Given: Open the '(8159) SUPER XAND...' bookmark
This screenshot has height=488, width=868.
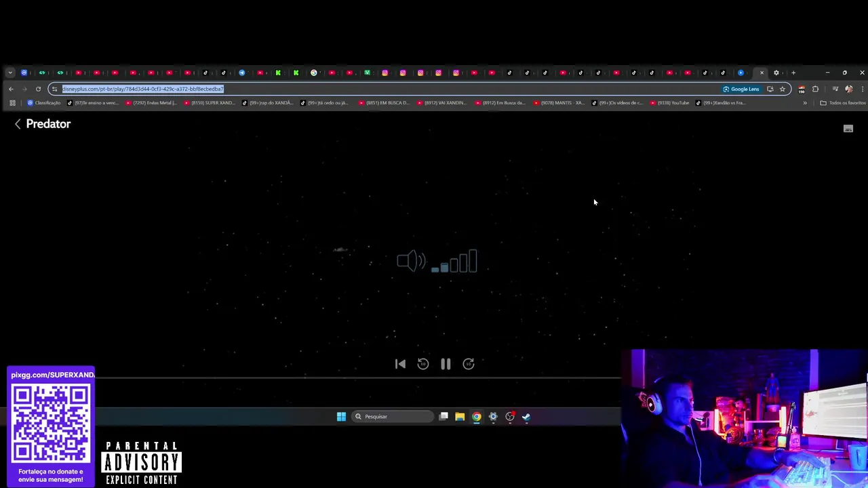Looking at the screenshot, I should point(210,103).
